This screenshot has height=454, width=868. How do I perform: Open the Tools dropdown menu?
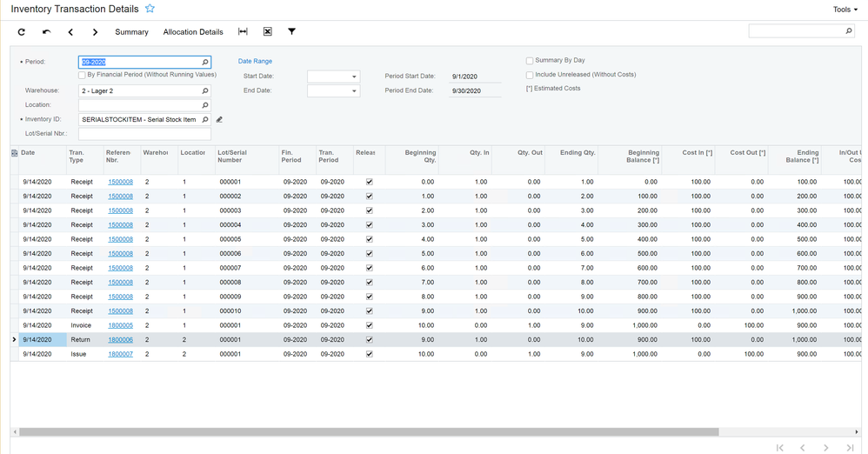(x=845, y=10)
